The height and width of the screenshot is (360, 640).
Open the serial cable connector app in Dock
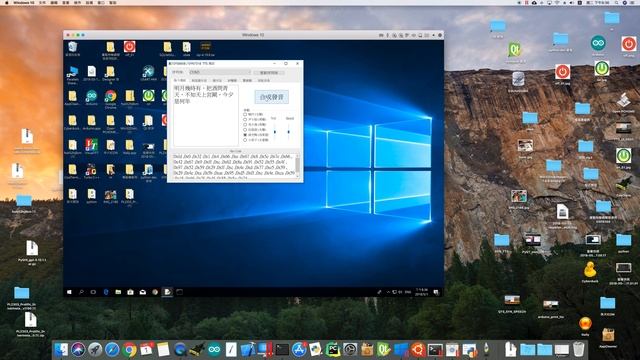197,350
